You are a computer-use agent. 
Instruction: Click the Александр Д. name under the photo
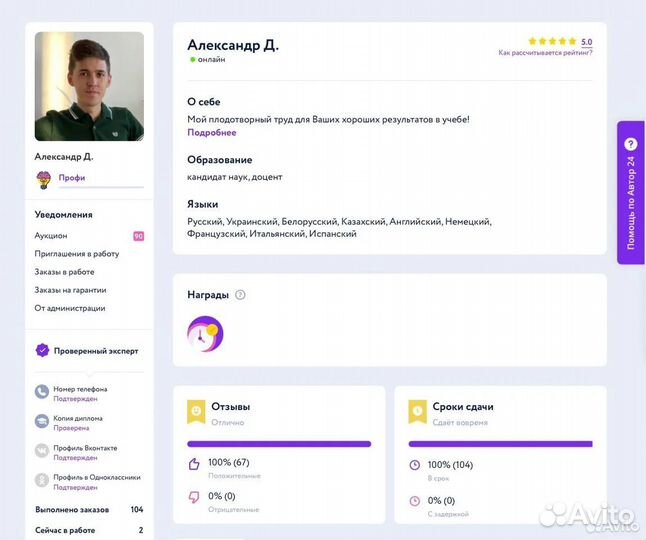(x=64, y=157)
